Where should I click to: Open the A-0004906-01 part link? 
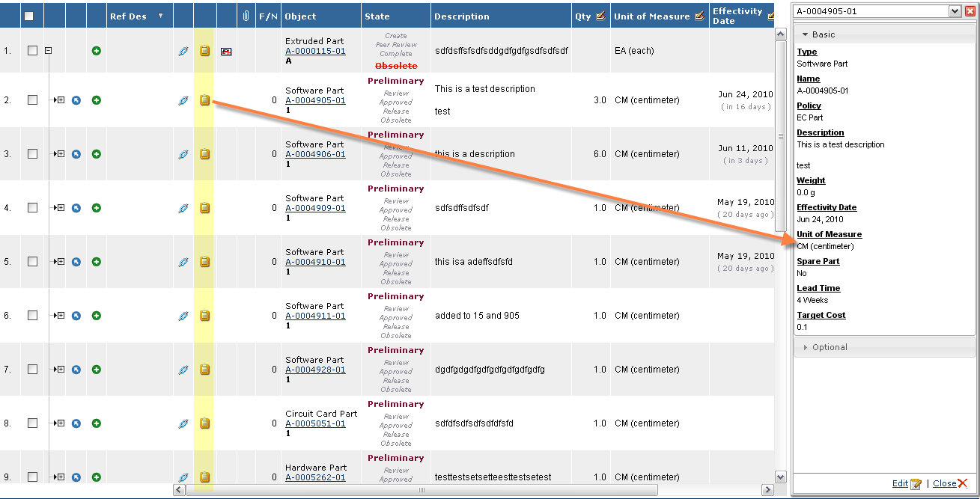coord(315,154)
